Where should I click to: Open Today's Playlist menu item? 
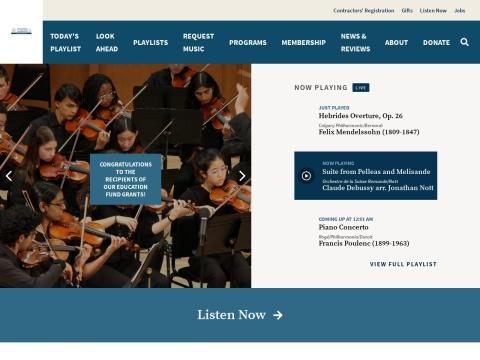click(65, 42)
